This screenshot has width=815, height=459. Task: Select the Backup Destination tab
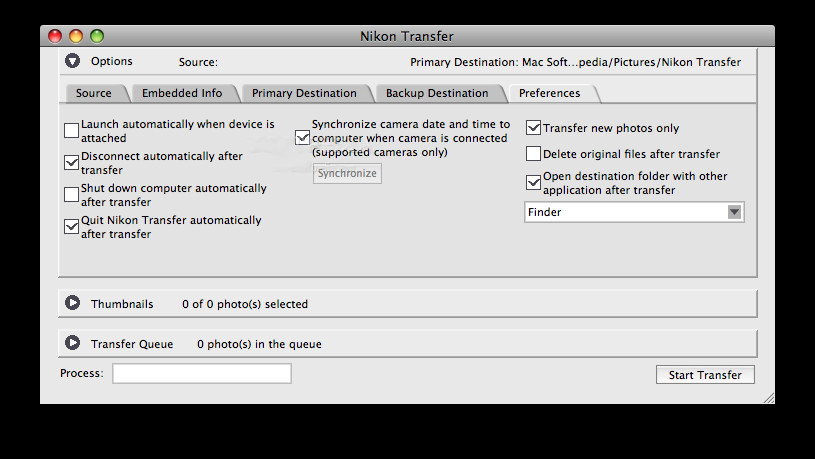point(437,93)
